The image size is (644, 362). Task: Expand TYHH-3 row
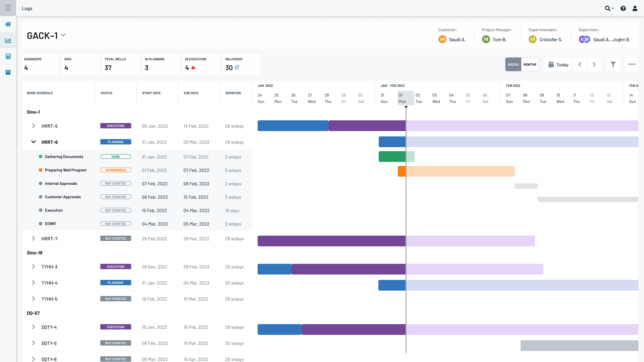pyautogui.click(x=33, y=266)
